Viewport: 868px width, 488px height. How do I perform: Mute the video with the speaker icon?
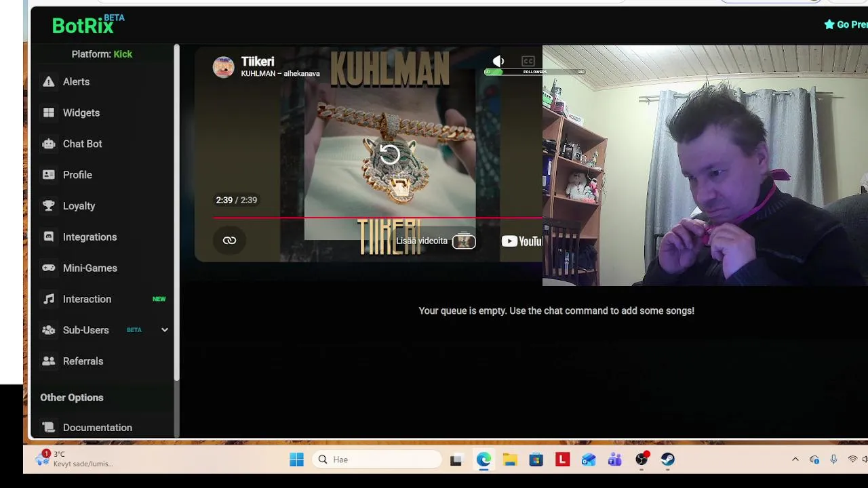pos(498,62)
